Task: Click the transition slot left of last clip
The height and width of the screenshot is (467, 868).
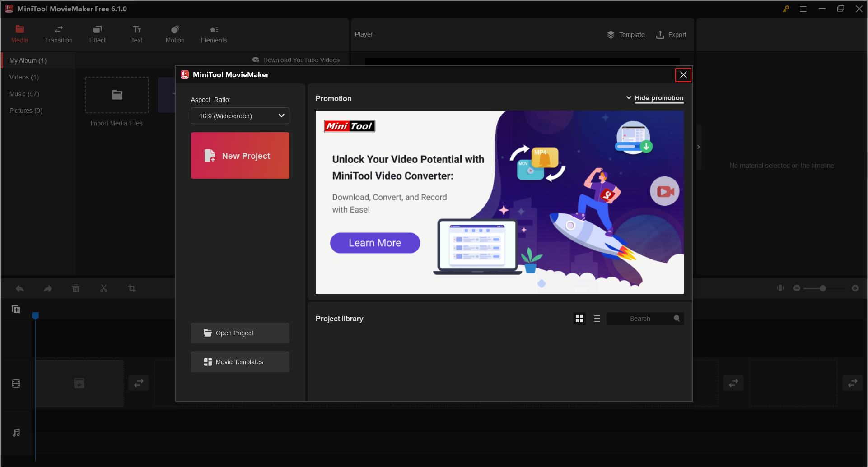Action: pos(733,383)
